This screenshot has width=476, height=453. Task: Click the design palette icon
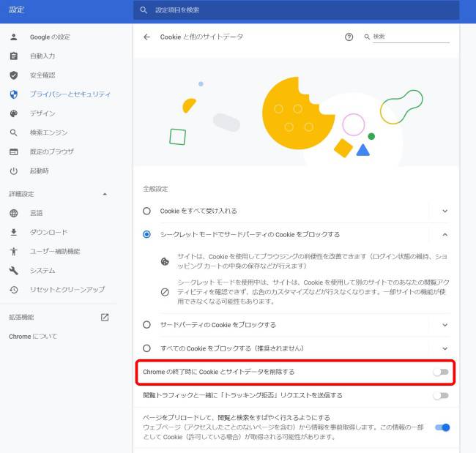[x=14, y=113]
